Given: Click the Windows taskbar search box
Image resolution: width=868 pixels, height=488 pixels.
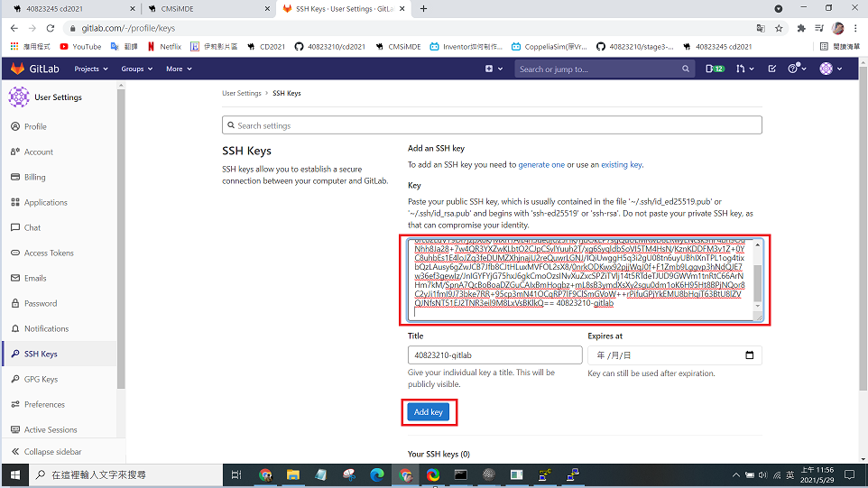Looking at the screenshot, I should (x=126, y=474).
